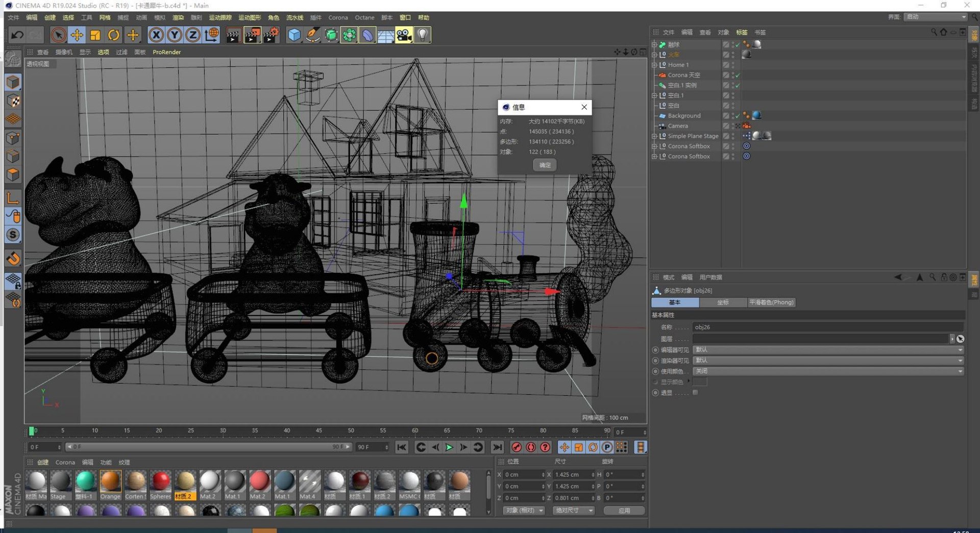
Task: Toggle visibility dots of Background object
Action: pyautogui.click(x=733, y=116)
